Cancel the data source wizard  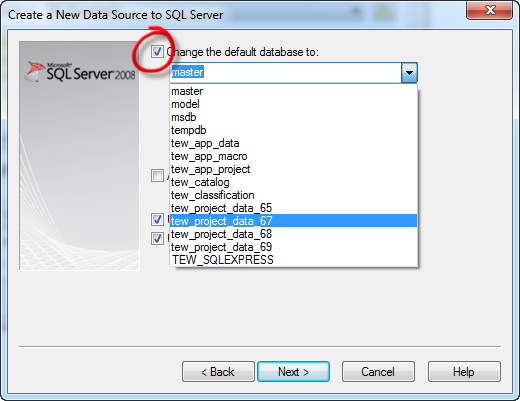(378, 371)
